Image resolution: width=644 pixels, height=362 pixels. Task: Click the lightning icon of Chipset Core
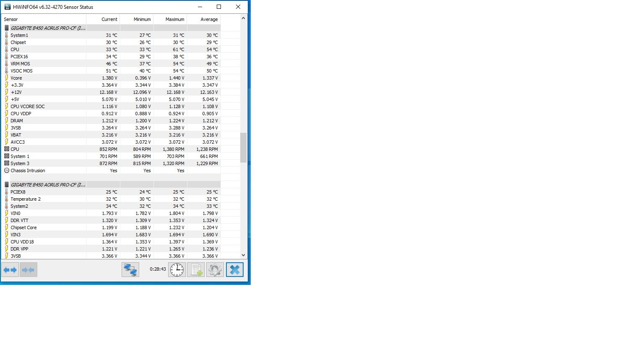(x=6, y=227)
